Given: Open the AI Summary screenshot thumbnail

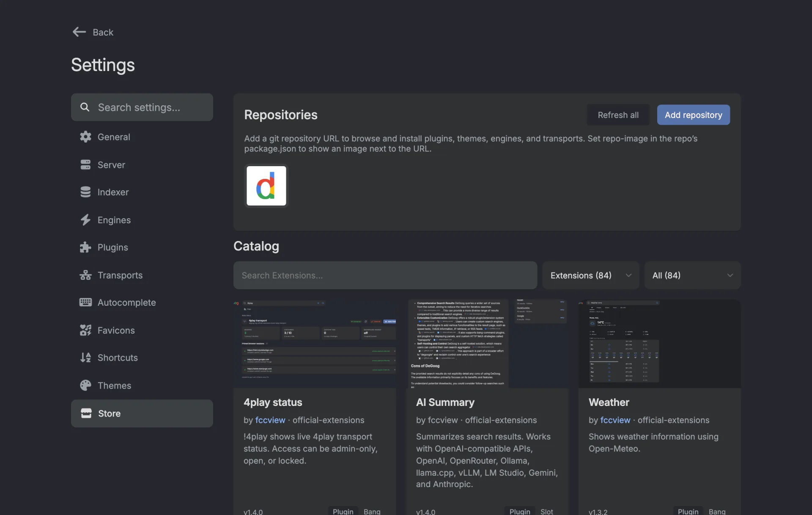Looking at the screenshot, I should [x=487, y=343].
